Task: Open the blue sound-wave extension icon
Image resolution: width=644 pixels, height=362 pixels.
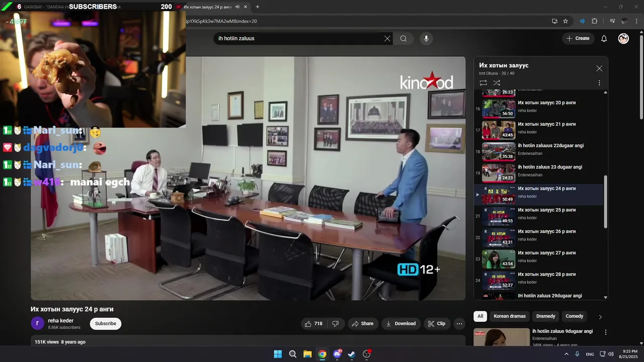Action: coord(582,21)
